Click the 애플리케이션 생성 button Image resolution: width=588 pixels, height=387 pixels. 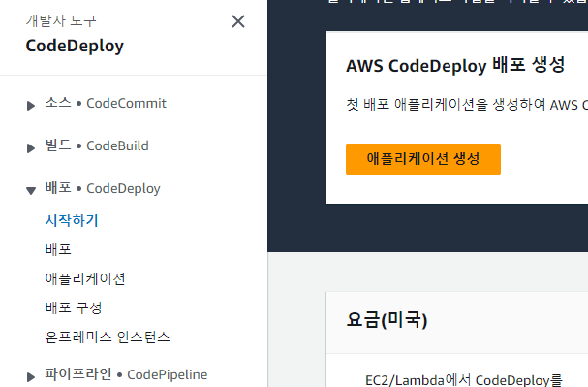pos(423,159)
